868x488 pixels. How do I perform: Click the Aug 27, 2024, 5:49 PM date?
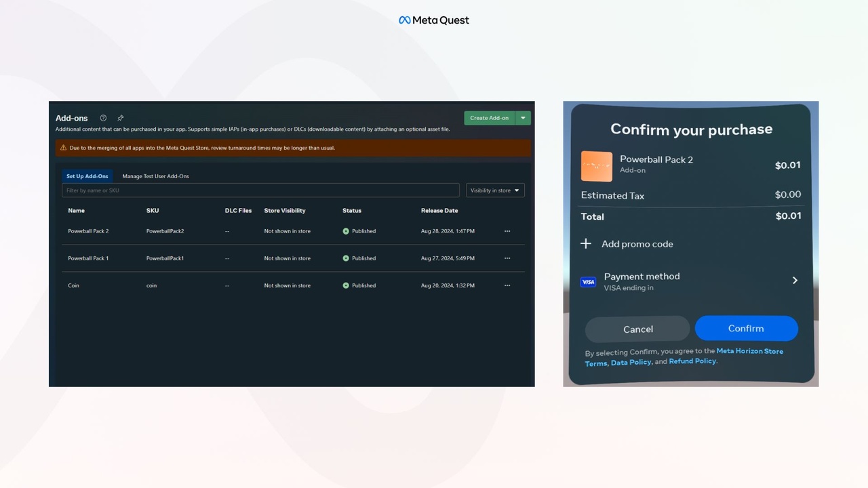448,258
